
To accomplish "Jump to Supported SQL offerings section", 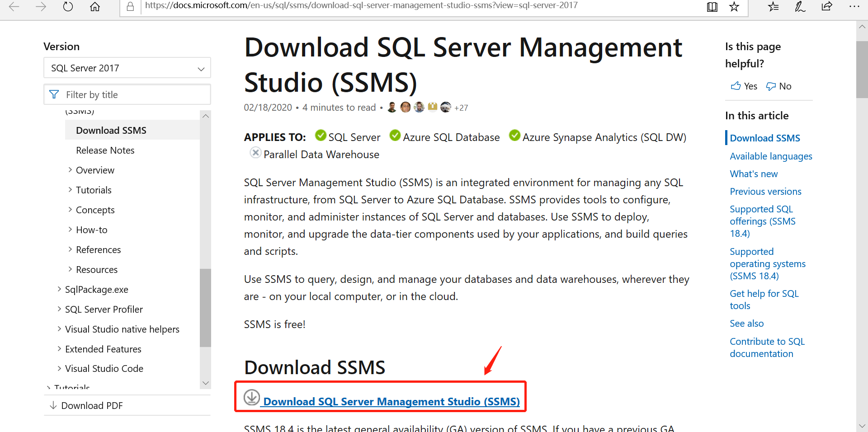I will 763,221.
